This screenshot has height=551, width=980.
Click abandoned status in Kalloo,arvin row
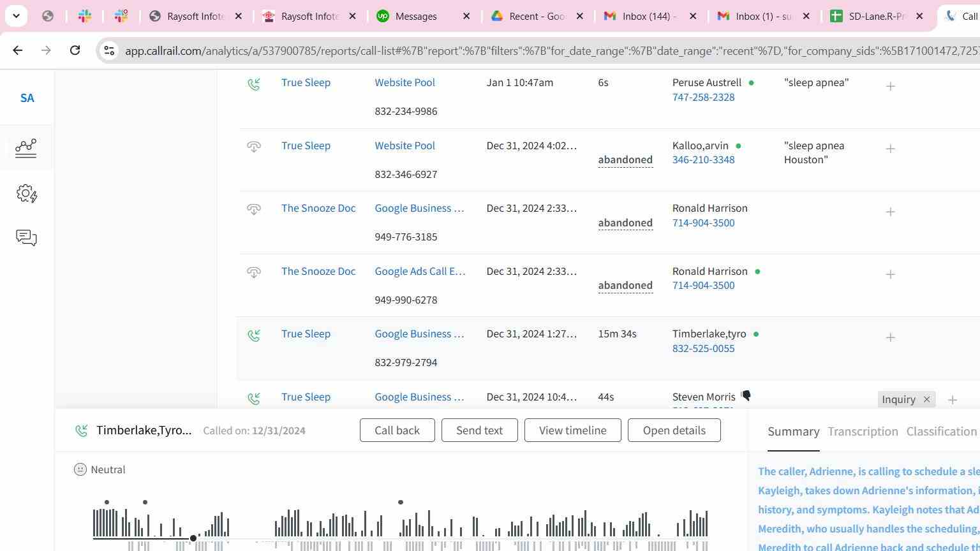[x=625, y=159]
